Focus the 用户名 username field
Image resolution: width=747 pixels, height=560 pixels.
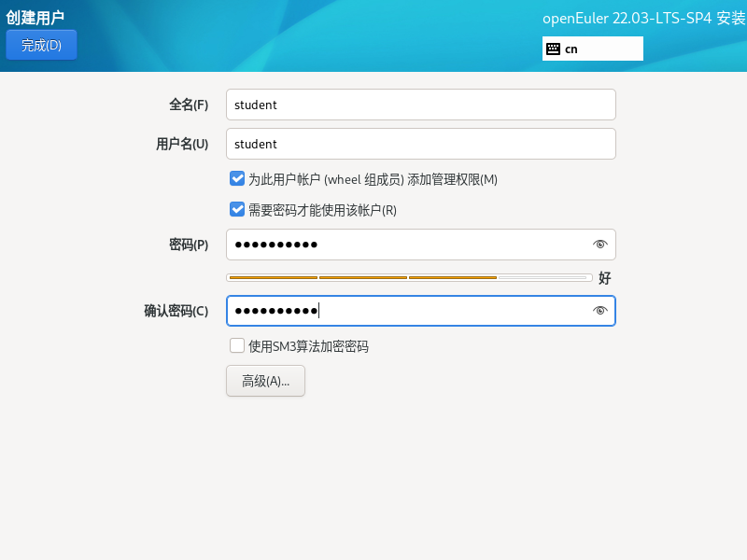[x=421, y=144]
